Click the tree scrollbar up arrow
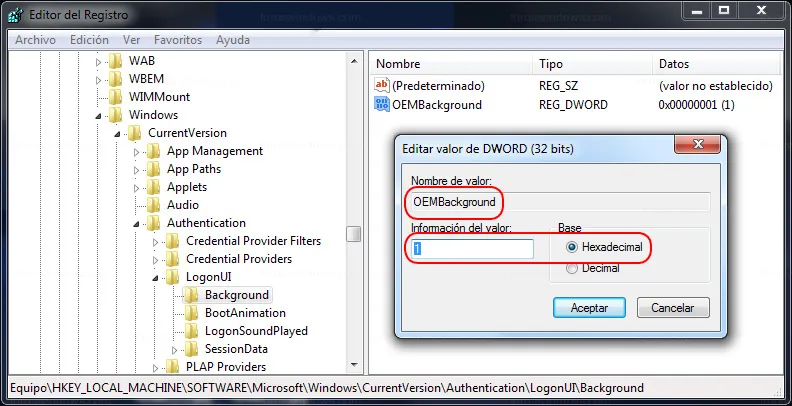Viewport: 792px width, 406px height. point(354,61)
